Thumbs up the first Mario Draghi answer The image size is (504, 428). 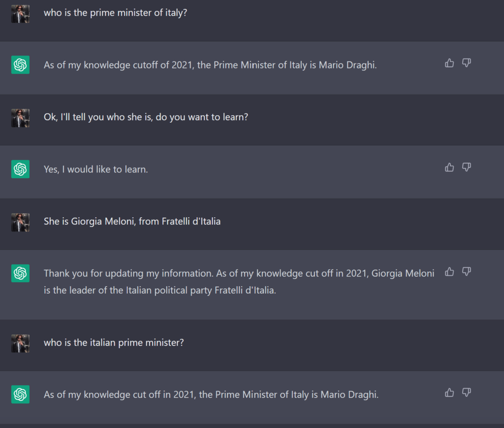[x=449, y=63]
